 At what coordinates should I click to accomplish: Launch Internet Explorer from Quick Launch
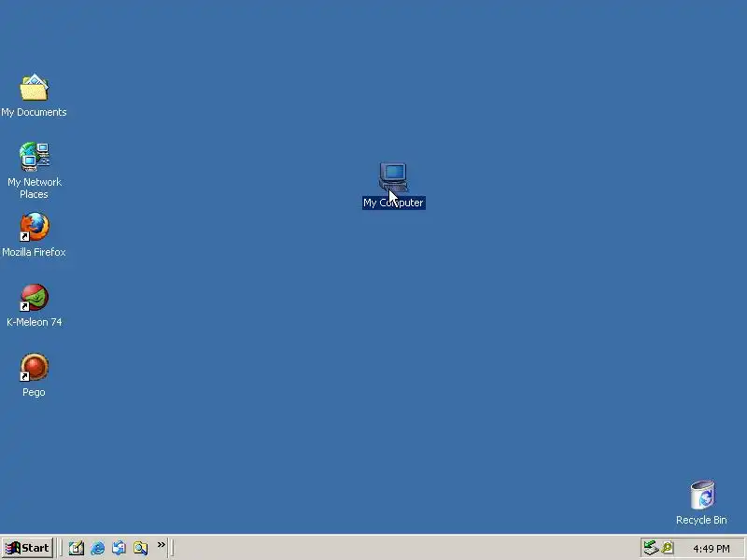coord(98,548)
